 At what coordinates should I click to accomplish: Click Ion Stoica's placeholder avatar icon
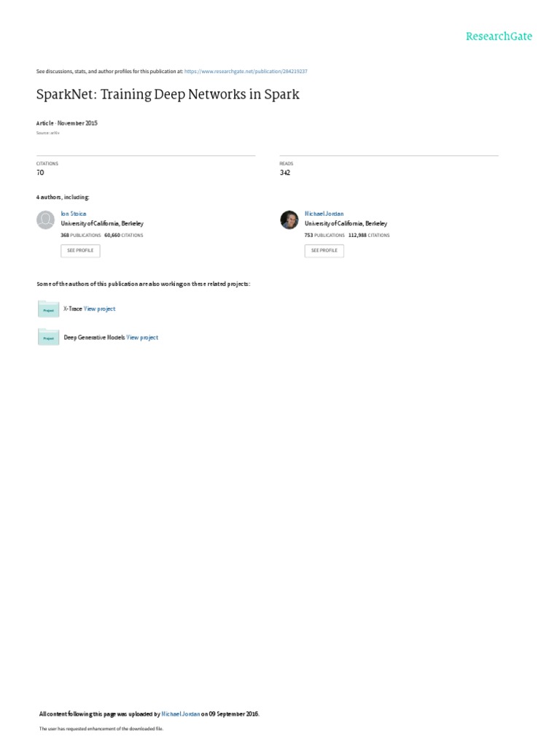tap(46, 220)
